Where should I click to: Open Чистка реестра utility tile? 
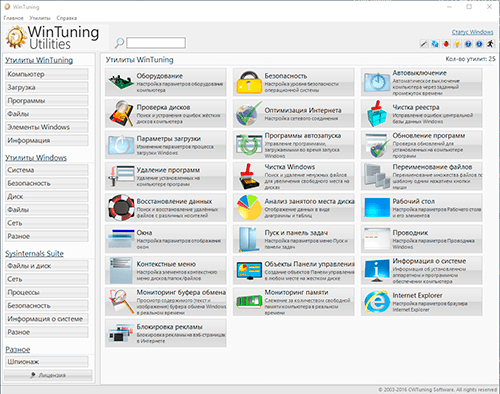(x=421, y=114)
